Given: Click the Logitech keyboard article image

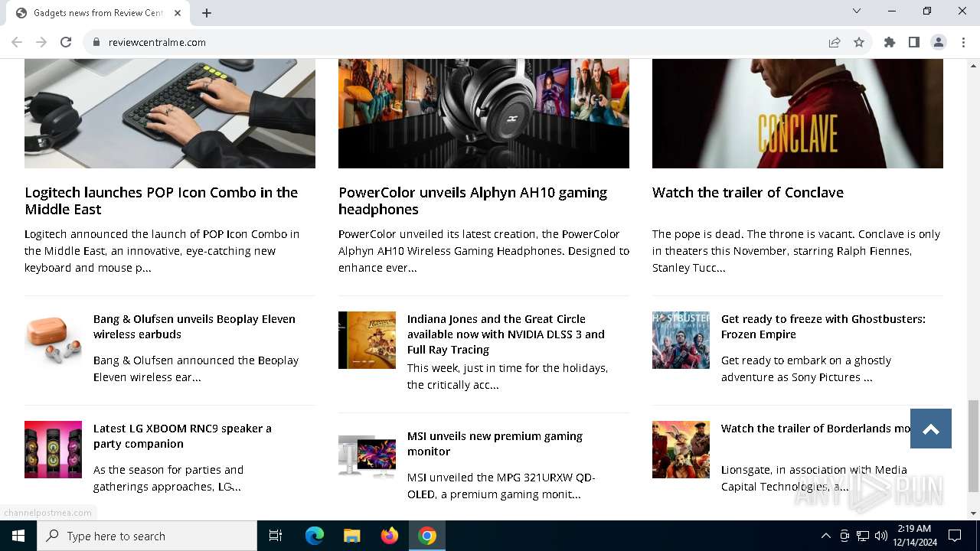Looking at the screenshot, I should [170, 113].
